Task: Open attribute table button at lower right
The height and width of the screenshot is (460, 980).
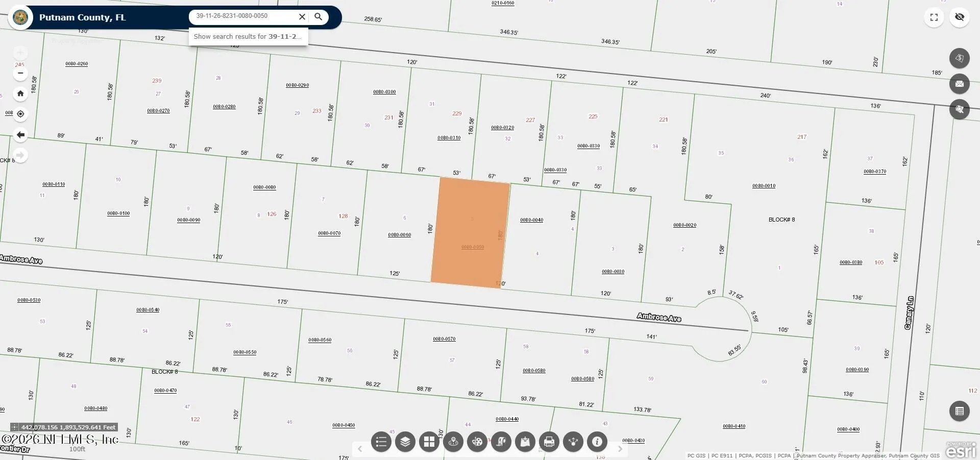Action: click(x=960, y=411)
